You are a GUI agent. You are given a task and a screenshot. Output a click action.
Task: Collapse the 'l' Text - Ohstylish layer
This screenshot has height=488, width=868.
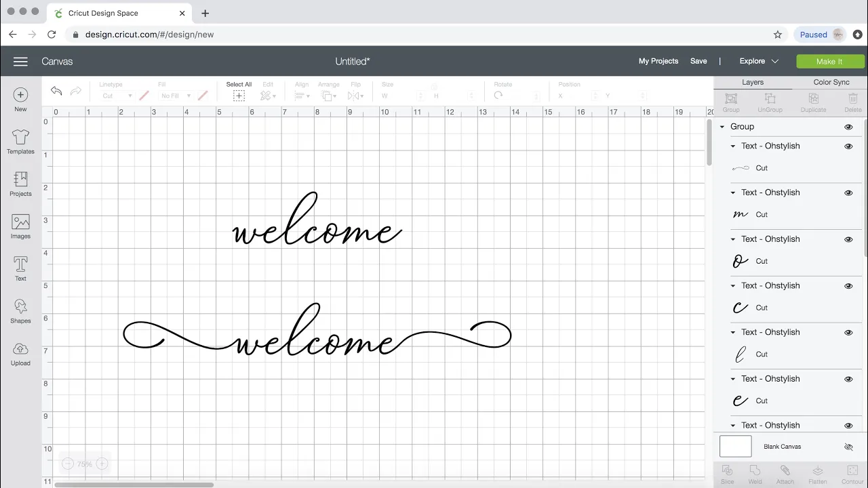click(733, 332)
